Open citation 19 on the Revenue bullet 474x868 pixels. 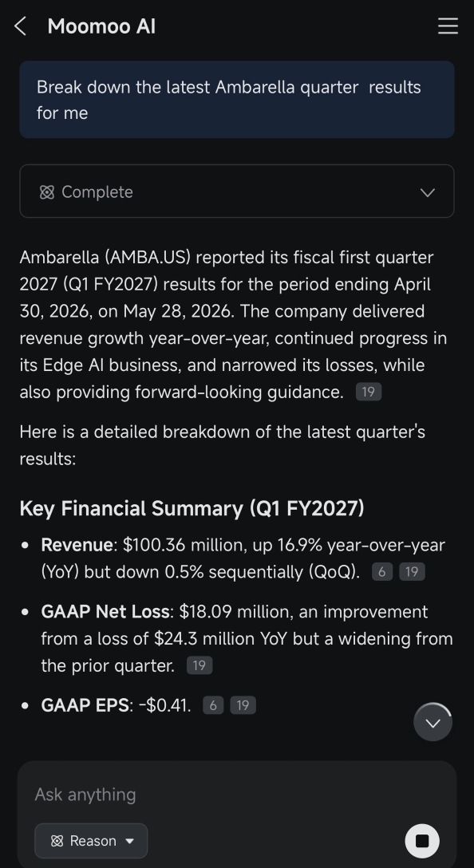point(412,572)
